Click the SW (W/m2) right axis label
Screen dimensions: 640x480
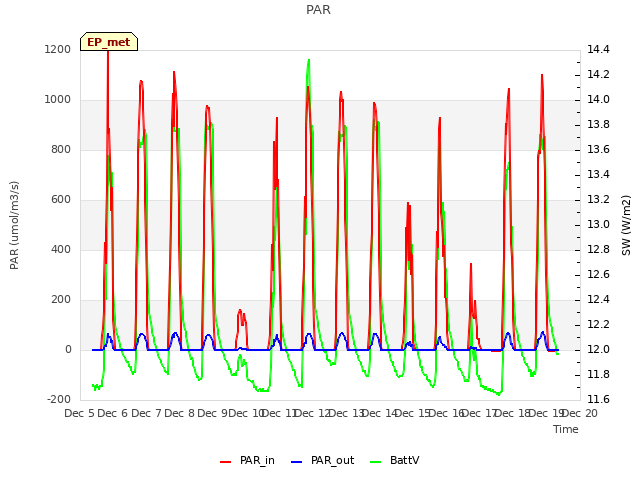coord(626,225)
